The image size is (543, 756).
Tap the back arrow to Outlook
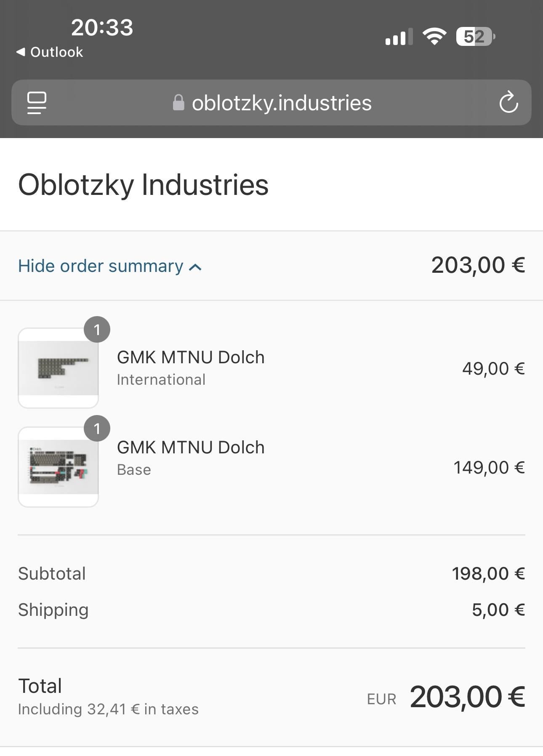click(x=20, y=52)
